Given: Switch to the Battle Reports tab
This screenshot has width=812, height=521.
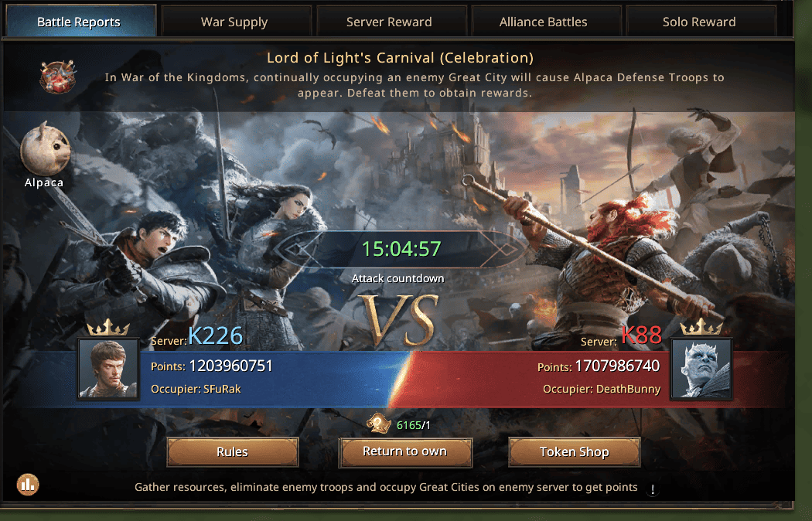Looking at the screenshot, I should [79, 22].
